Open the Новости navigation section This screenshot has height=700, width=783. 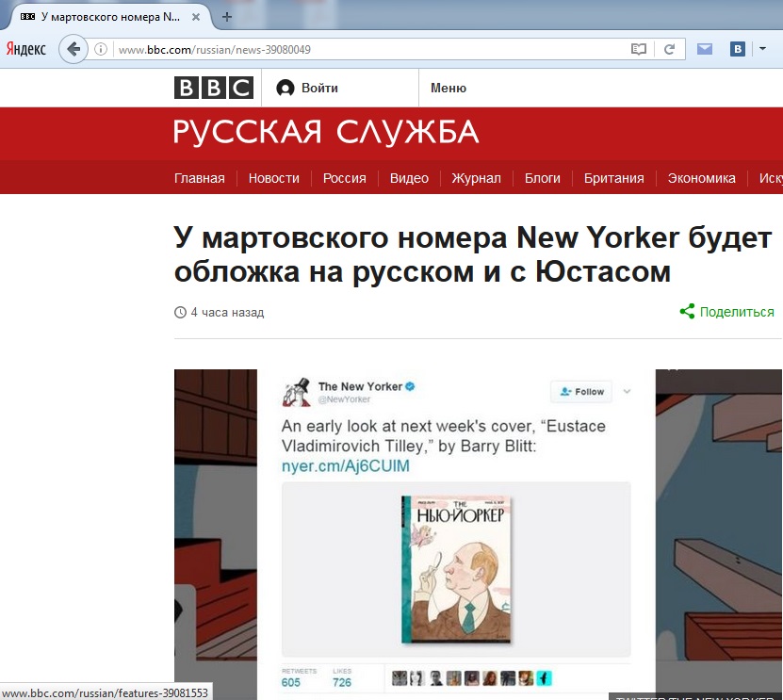(273, 178)
